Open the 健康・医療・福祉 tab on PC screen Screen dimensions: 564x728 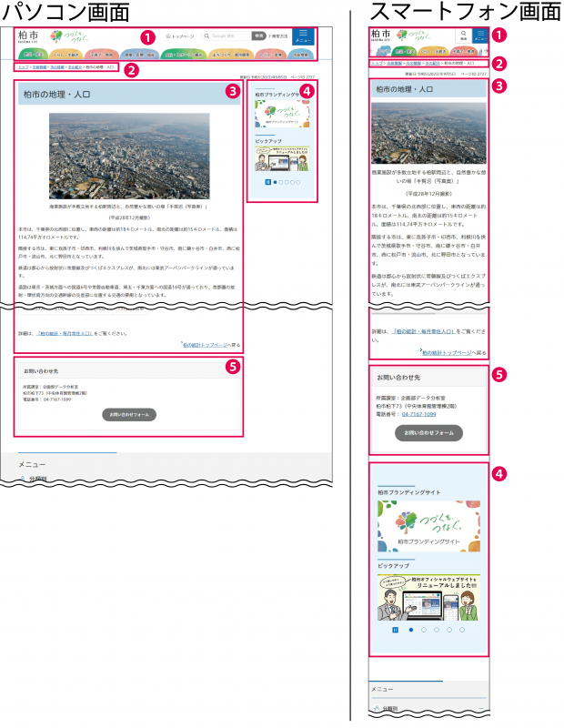[140, 55]
